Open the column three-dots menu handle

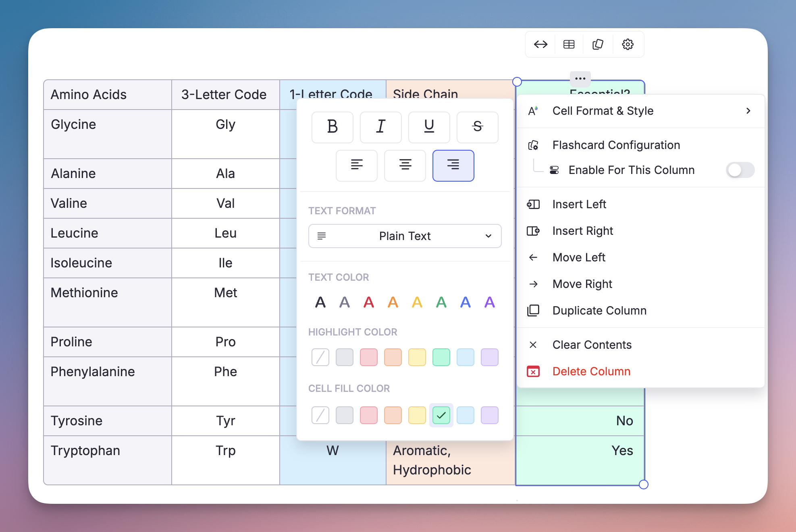tap(580, 79)
